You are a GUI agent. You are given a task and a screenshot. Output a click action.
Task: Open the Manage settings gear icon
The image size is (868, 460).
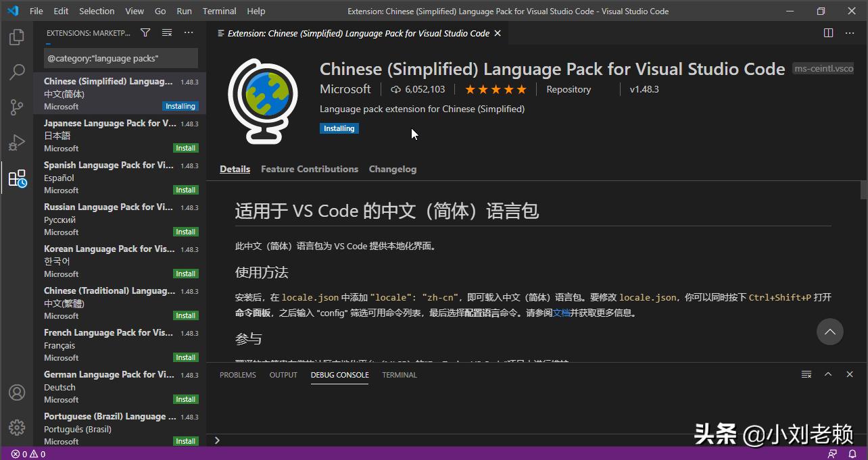[16, 428]
